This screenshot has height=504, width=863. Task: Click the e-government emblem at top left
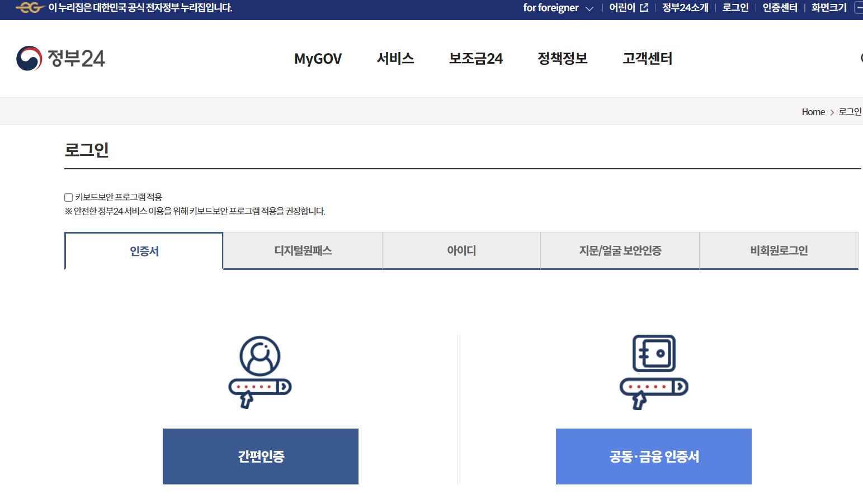29,8
